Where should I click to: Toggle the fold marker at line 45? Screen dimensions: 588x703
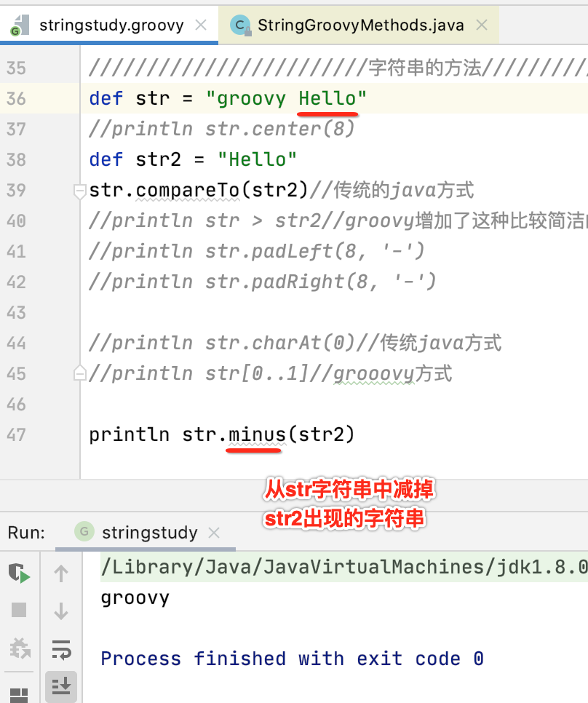(80, 373)
